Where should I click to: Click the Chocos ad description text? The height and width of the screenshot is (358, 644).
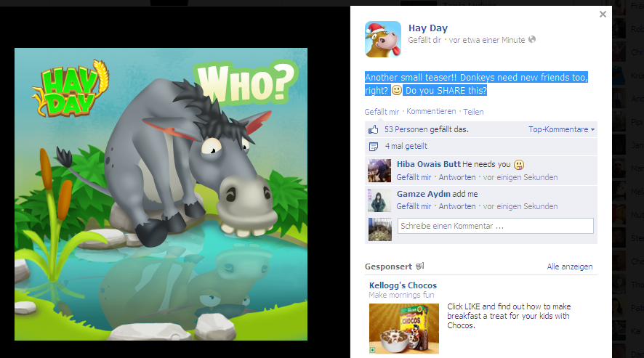(x=509, y=316)
